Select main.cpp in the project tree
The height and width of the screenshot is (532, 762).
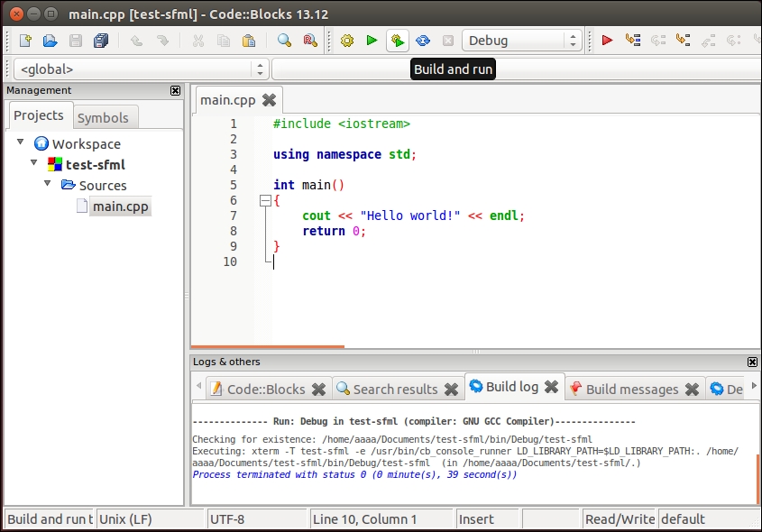click(121, 206)
